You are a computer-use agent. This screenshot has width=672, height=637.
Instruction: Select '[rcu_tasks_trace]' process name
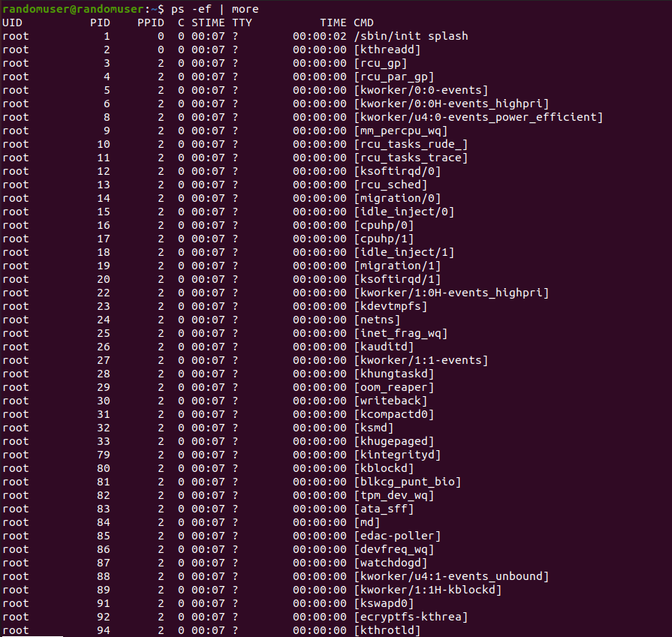(411, 158)
